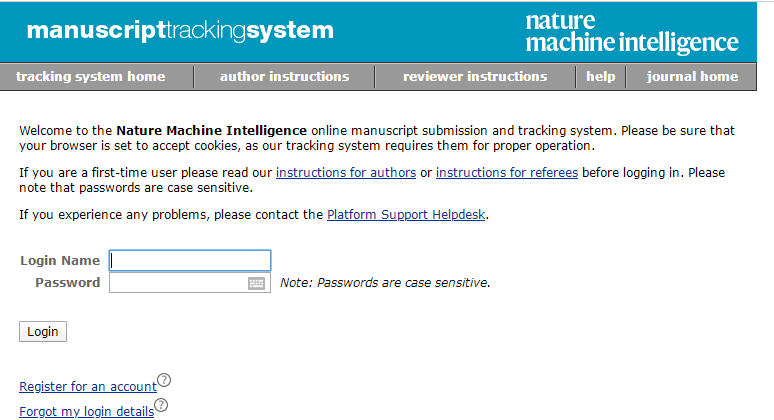The image size is (774, 420).
Task: Focus the Login Name text field
Action: tap(190, 261)
